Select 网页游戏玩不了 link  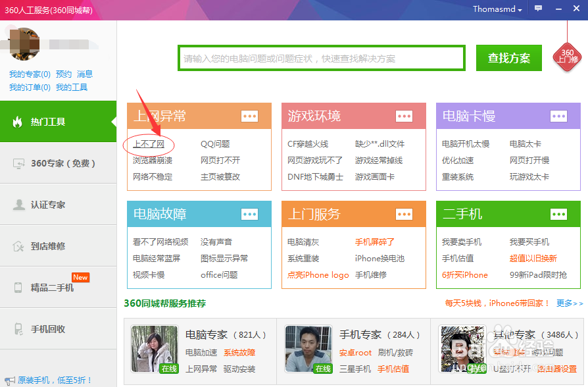[x=315, y=161]
